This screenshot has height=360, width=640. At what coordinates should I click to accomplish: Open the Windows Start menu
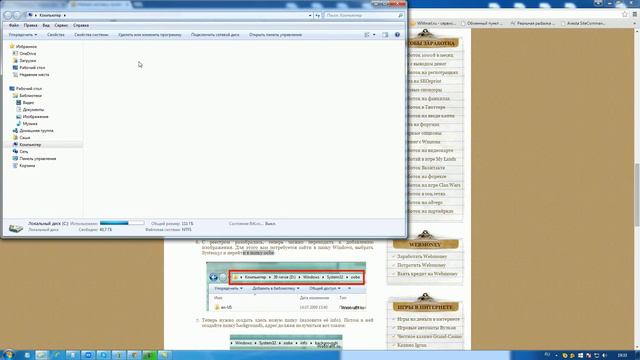[x=9, y=355]
